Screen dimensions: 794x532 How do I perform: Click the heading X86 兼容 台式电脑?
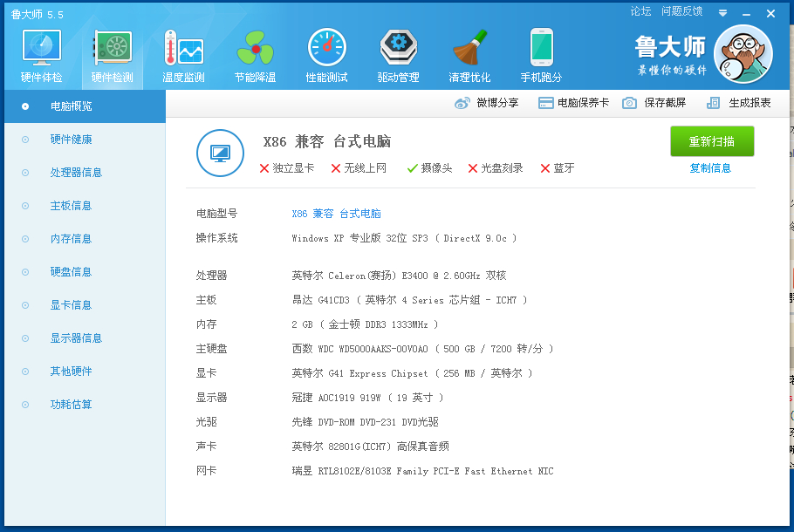(327, 142)
